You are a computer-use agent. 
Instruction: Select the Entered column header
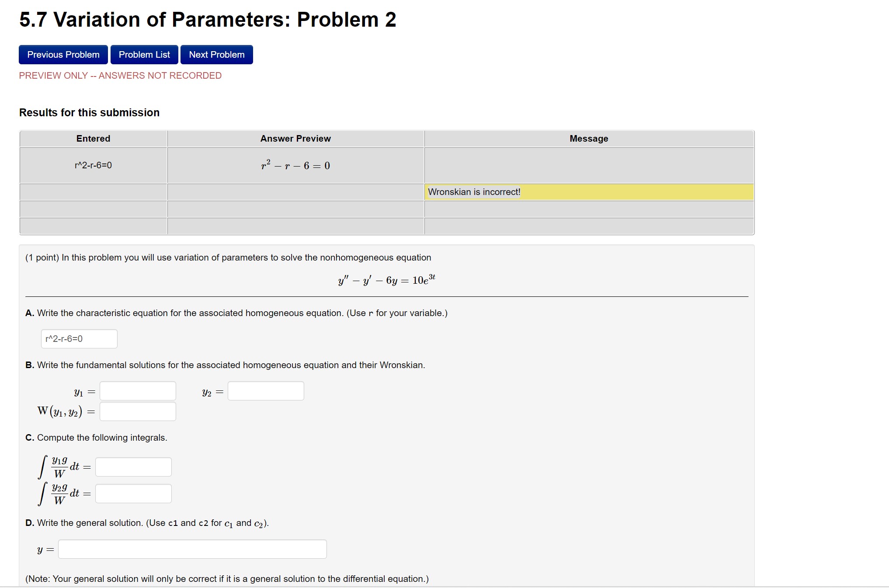pyautogui.click(x=93, y=139)
